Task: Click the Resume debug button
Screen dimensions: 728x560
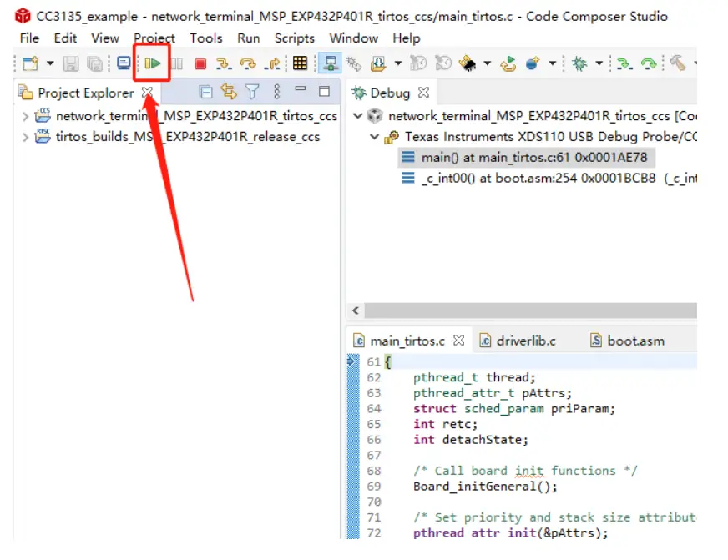Action: point(152,63)
